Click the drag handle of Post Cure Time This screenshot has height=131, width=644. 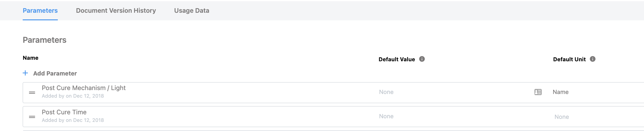click(32, 117)
